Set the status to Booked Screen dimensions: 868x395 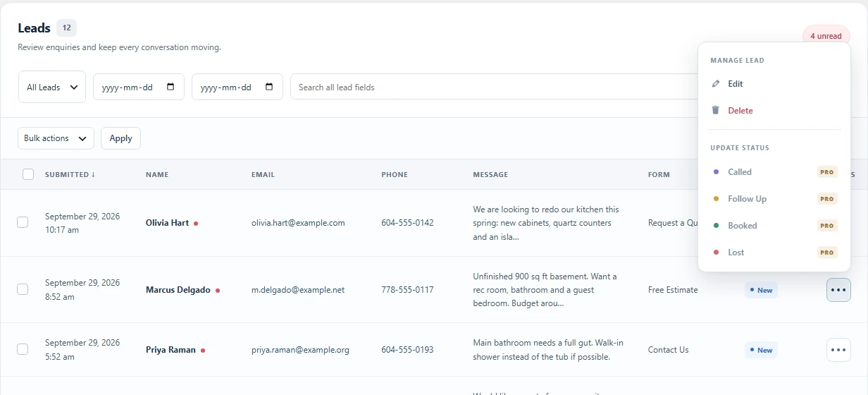coord(774,226)
